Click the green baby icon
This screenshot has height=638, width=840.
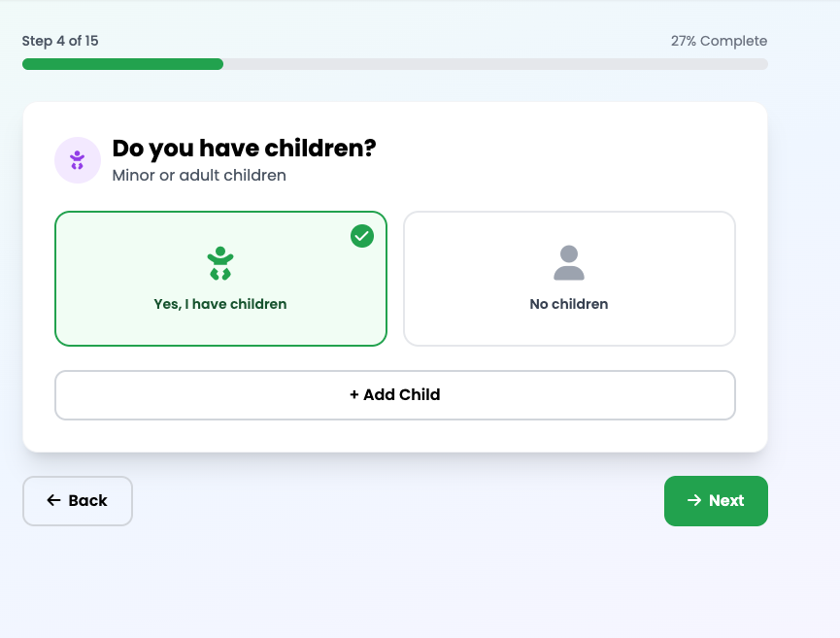click(x=220, y=263)
